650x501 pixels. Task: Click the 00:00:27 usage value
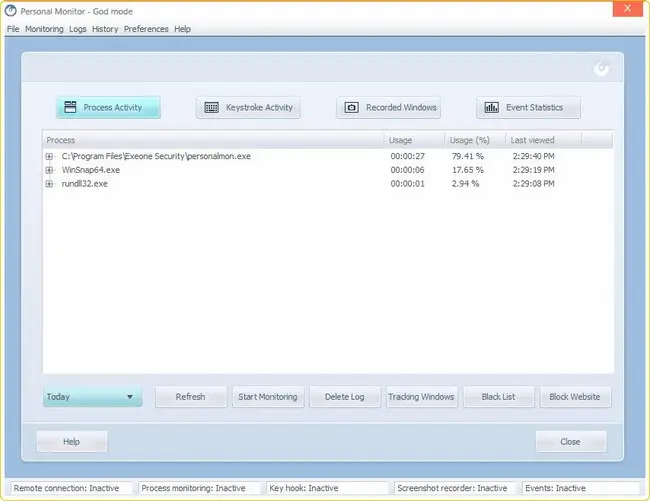(407, 156)
